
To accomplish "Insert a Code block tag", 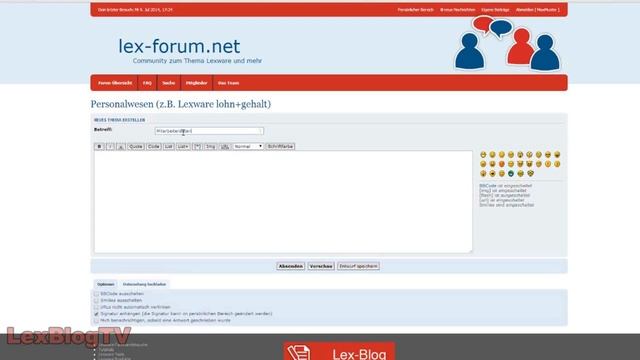I will [153, 147].
